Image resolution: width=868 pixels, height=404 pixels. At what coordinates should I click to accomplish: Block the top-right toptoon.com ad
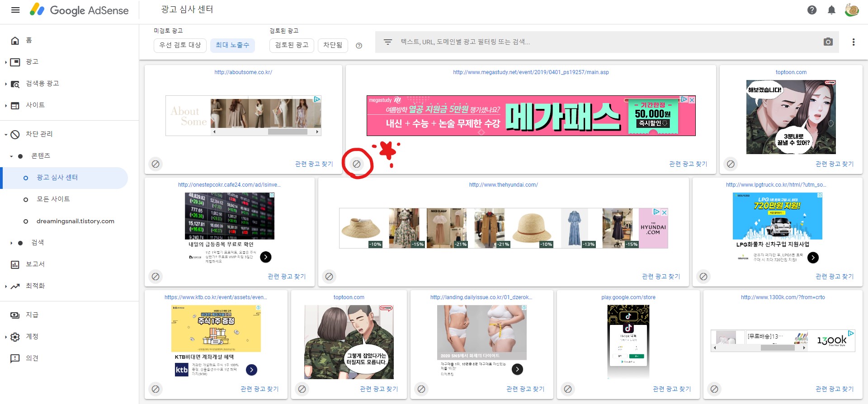click(731, 164)
